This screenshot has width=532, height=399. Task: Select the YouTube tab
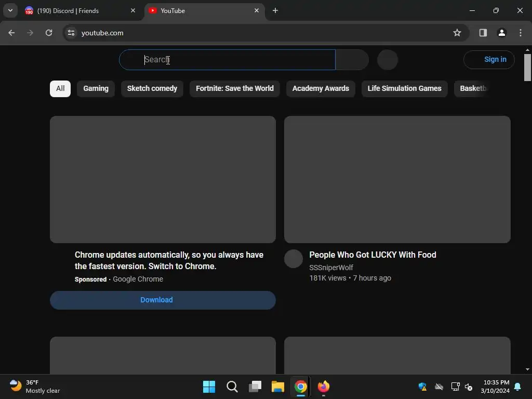[205, 10]
